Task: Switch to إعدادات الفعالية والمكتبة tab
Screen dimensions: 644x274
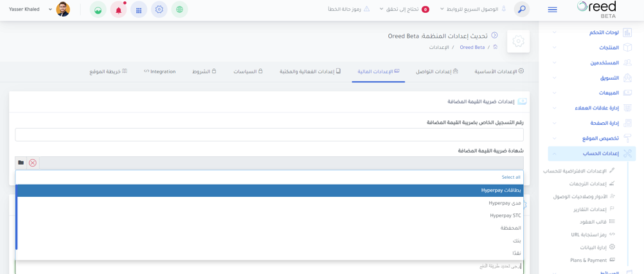Action: [x=310, y=71]
